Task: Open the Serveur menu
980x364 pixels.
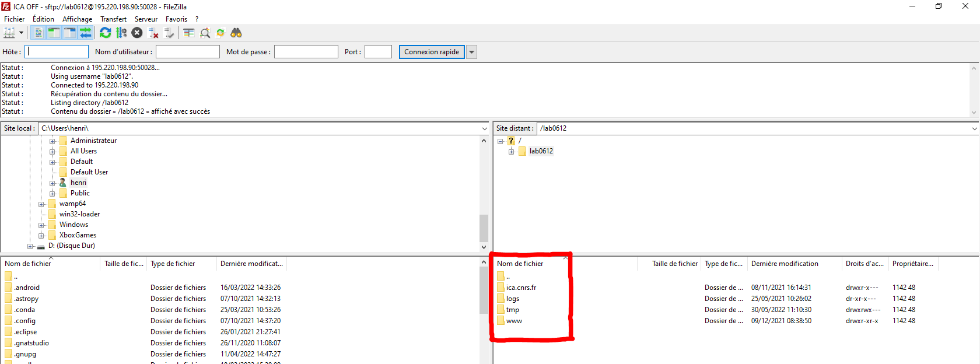Action: tap(146, 19)
